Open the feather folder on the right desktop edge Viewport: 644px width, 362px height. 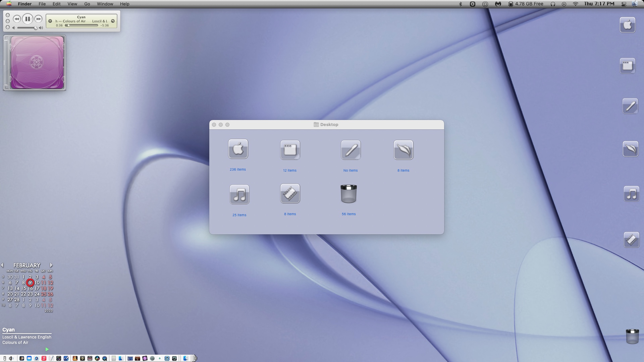pos(630,149)
